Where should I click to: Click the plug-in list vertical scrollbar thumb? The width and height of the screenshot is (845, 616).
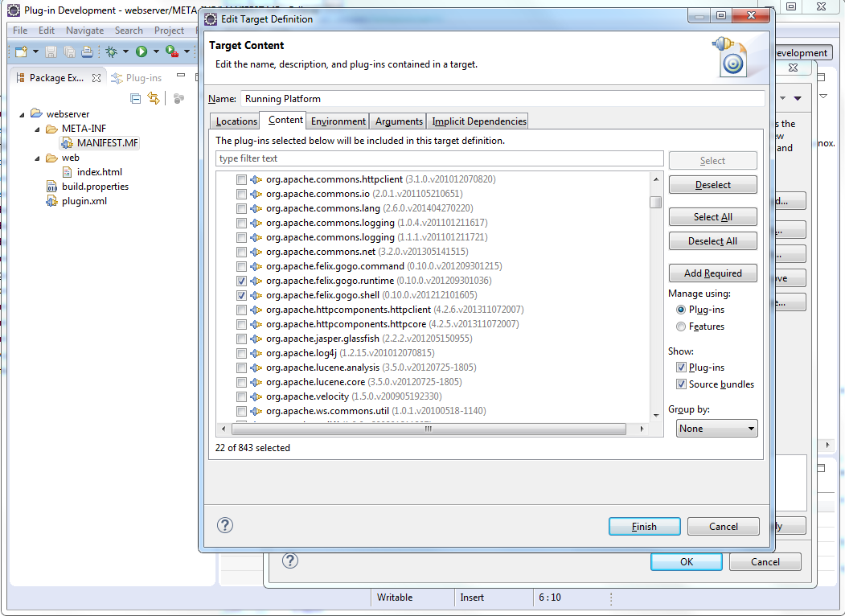click(656, 202)
